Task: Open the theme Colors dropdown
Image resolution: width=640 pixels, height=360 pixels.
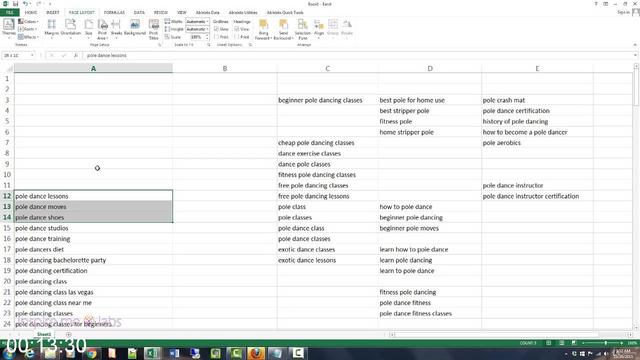Action: 28,21
